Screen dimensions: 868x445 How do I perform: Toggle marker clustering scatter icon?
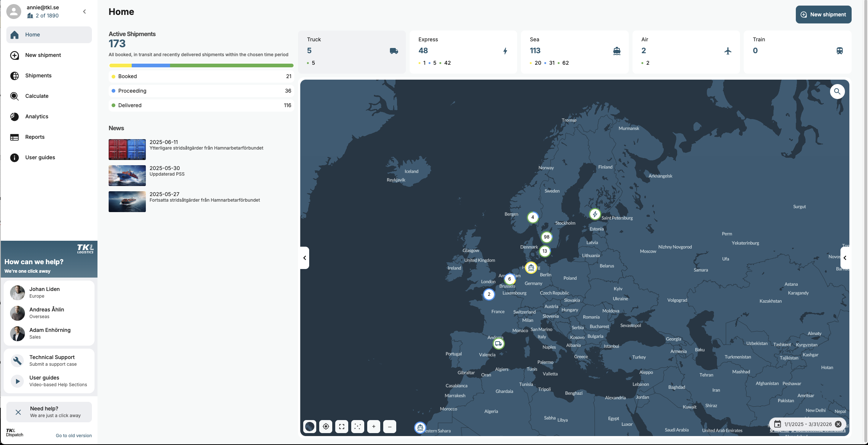(358, 426)
